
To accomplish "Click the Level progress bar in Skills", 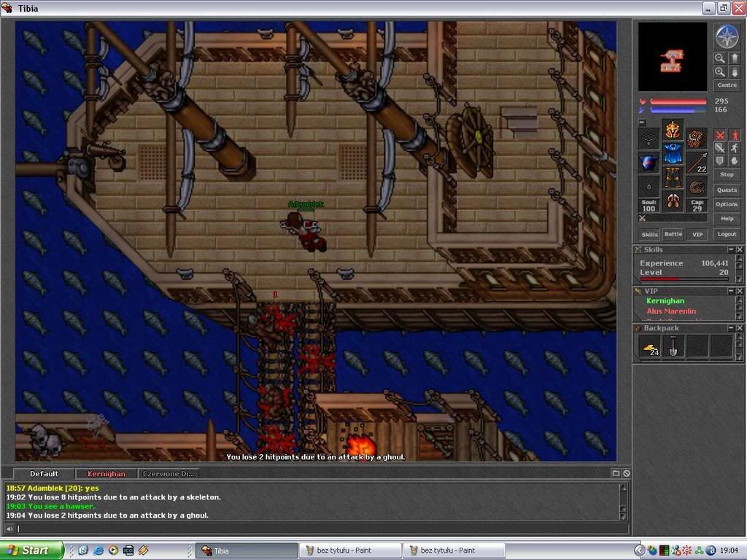I will [684, 279].
